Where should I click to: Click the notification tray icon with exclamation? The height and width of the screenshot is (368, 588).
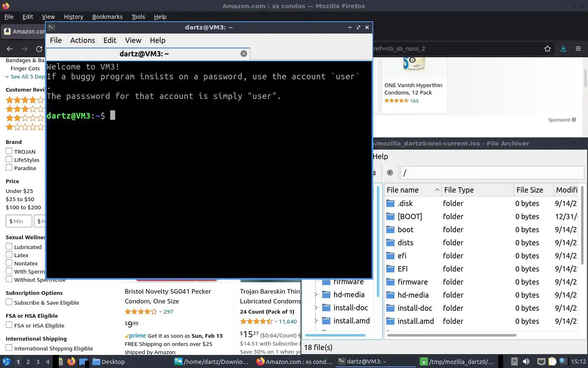[x=563, y=361]
